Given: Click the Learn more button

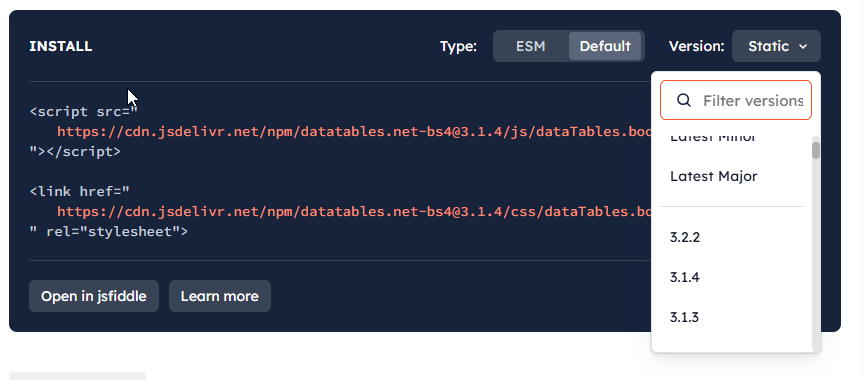Looking at the screenshot, I should coord(220,296).
